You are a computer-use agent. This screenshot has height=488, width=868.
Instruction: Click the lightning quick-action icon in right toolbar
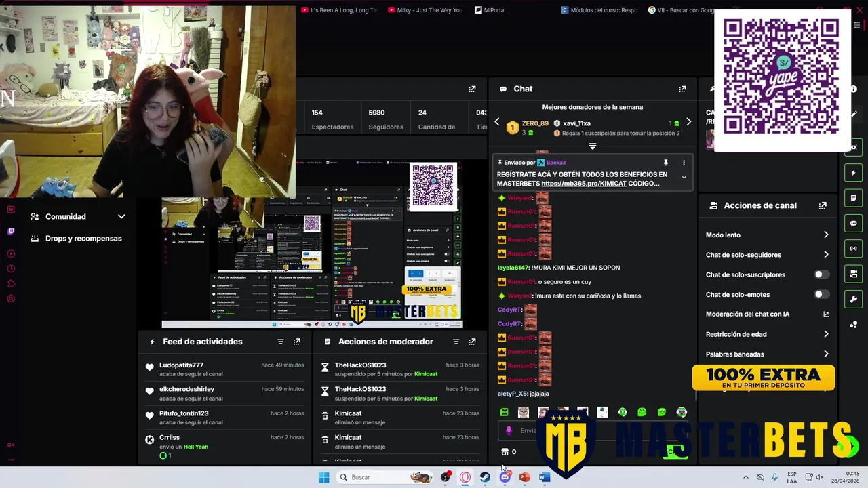click(853, 173)
